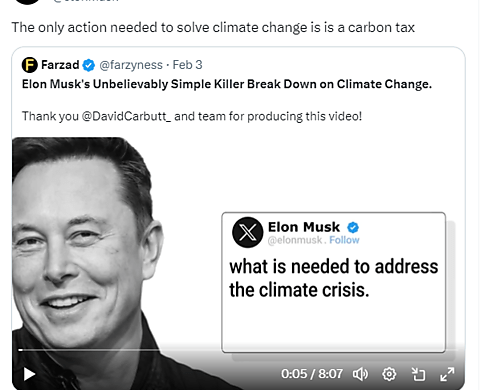This screenshot has height=390, width=480.
Task: Open the cropped dark author avatar above the post
Action: tap(28, 2)
